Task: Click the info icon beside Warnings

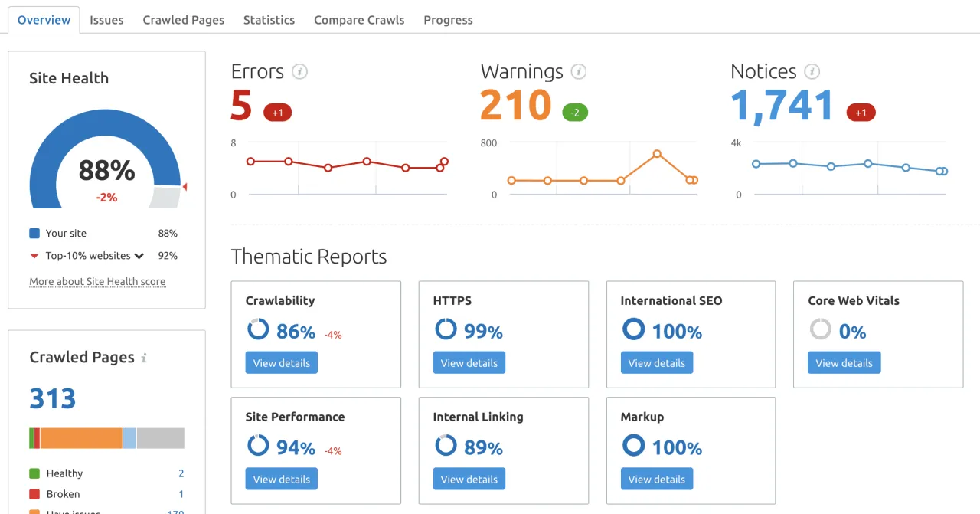Action: click(579, 72)
